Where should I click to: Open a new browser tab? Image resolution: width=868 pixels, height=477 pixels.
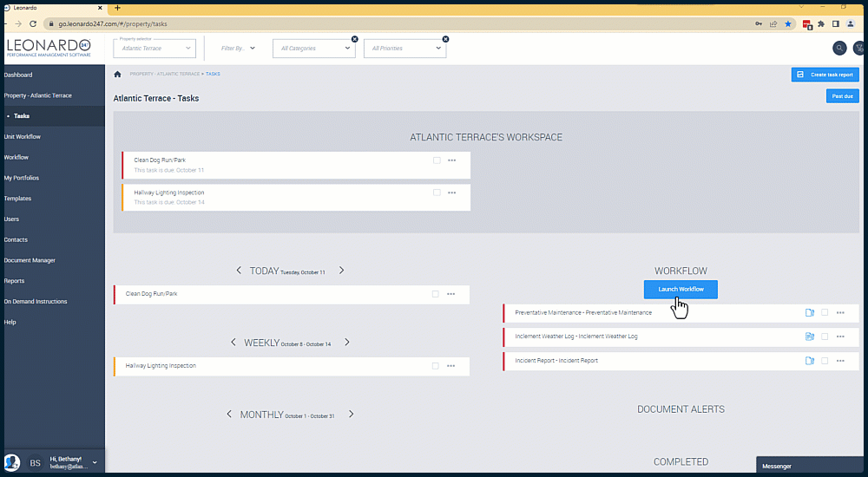pos(117,8)
